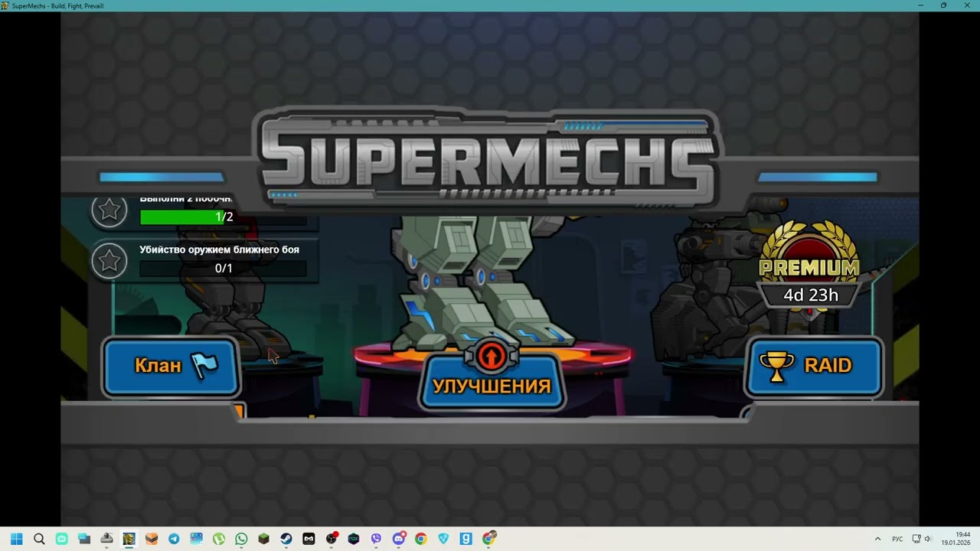
Task: Open Viber from the taskbar
Action: click(376, 539)
